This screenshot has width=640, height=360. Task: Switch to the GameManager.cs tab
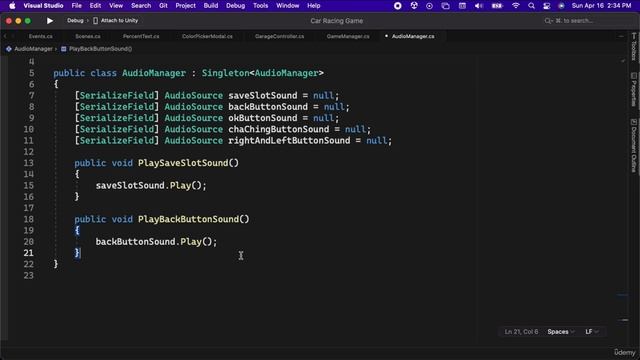coord(348,36)
